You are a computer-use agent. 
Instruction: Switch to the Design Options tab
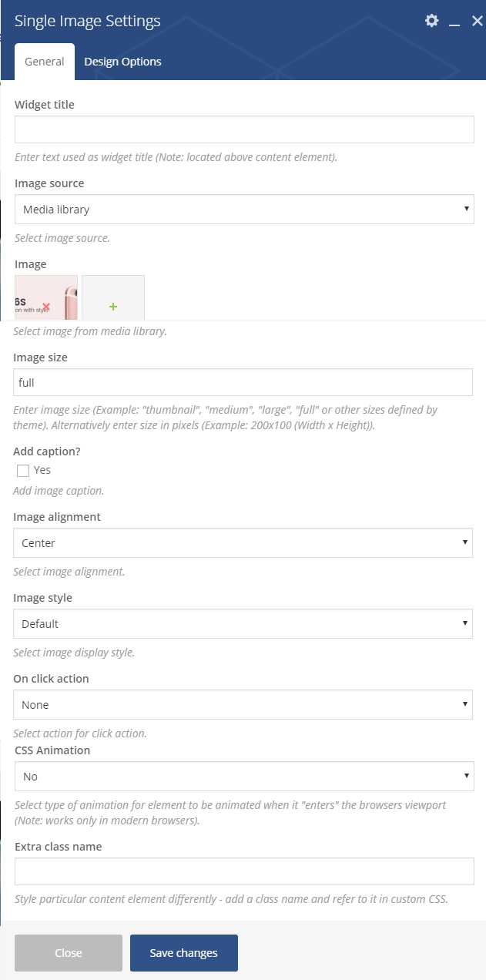pos(122,62)
